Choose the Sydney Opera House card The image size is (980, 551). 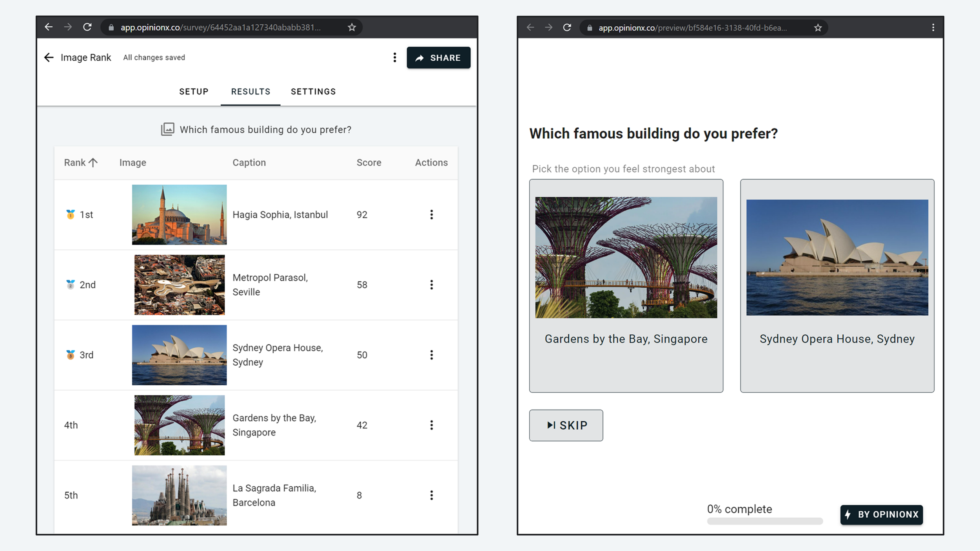837,285
